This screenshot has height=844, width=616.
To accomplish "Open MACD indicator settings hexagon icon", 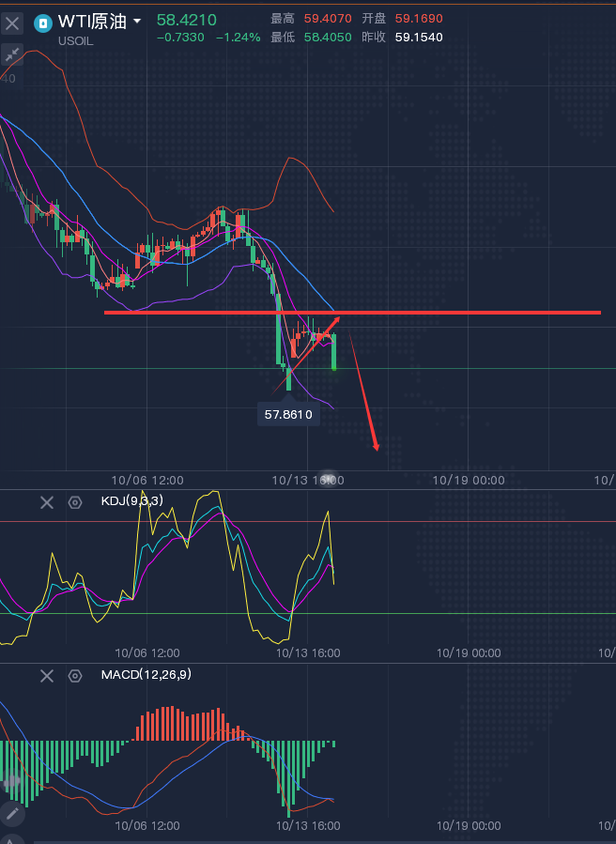I will point(75,675).
